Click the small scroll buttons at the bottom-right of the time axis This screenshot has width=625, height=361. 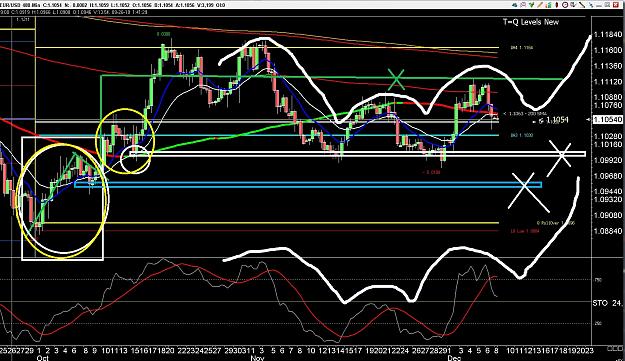pos(614,349)
